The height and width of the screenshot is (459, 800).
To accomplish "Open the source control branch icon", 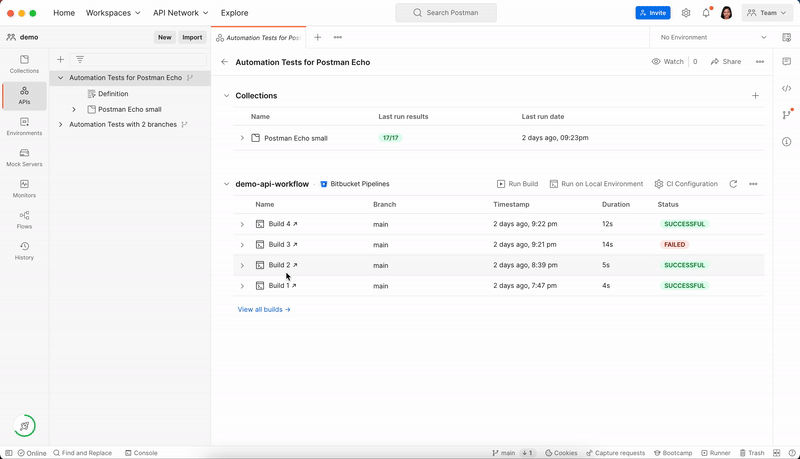I will 786,115.
